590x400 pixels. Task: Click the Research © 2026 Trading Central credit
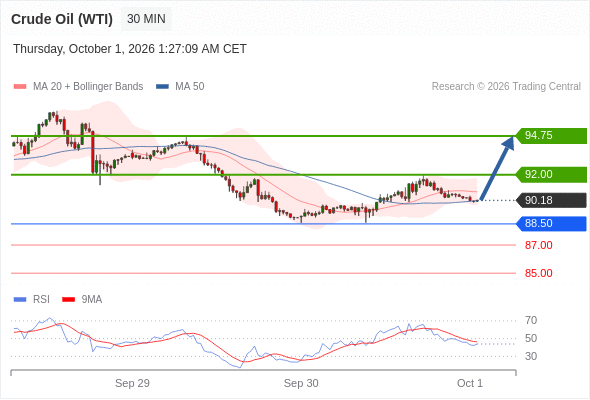click(506, 87)
